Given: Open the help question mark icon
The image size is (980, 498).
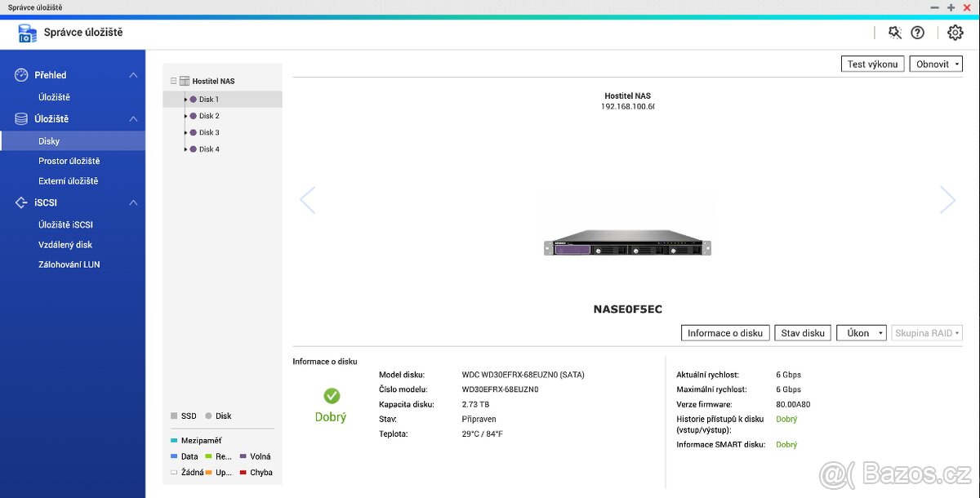Looking at the screenshot, I should 917,33.
